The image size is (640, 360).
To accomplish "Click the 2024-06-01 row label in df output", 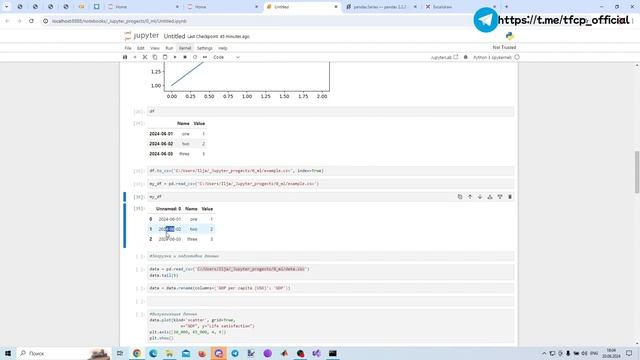I will click(161, 134).
